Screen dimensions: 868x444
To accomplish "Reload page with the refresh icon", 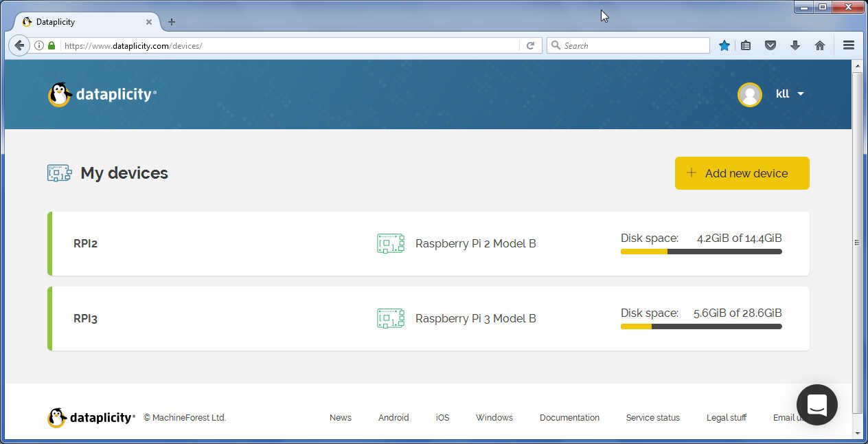I will coord(530,45).
